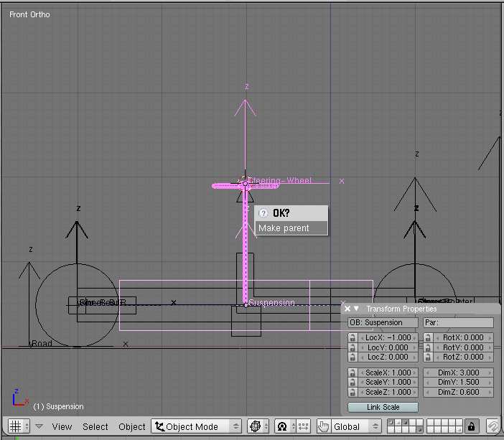Viewport: 504px width, 440px height.
Task: Open the Object menu
Action: point(132,426)
